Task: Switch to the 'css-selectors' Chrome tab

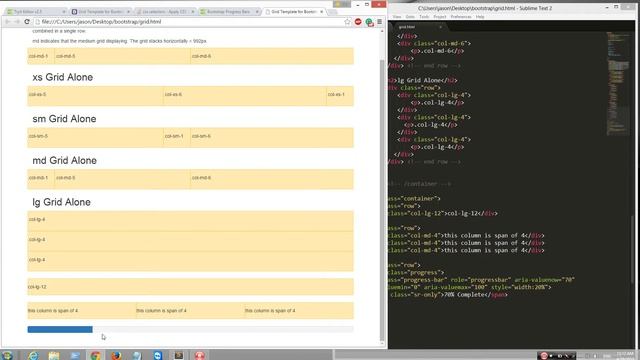Action: 164,11
